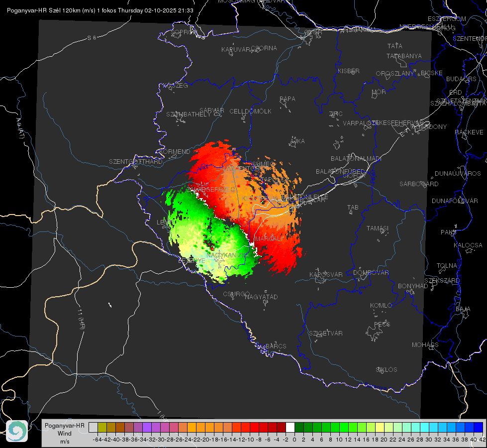
Task: Click the SZEKSZÁRD city label
Action: pos(442,281)
